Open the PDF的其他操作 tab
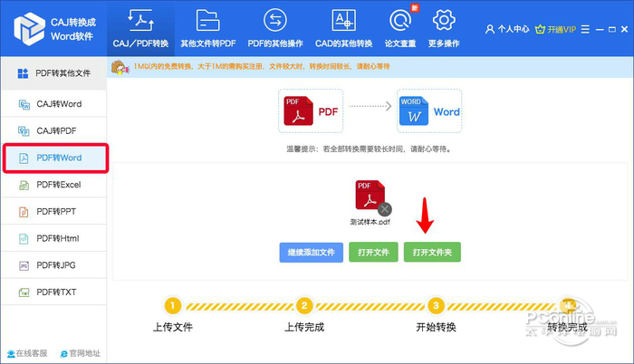Viewport: 634px width, 364px height. pyautogui.click(x=275, y=28)
